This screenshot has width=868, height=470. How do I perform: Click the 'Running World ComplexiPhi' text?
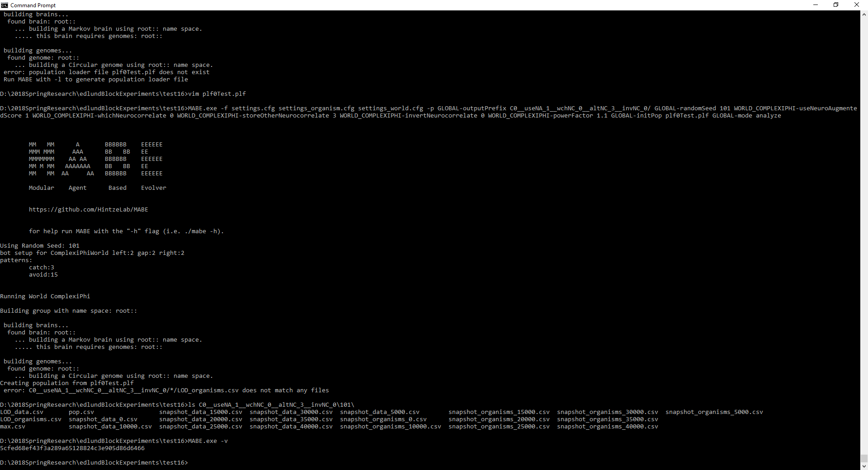[45, 296]
